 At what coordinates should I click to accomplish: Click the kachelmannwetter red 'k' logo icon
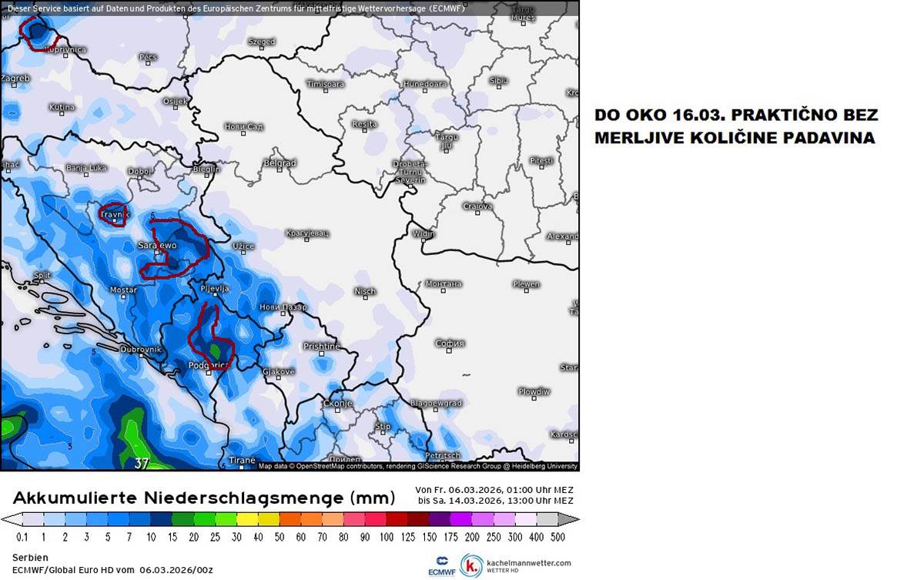coord(471,565)
